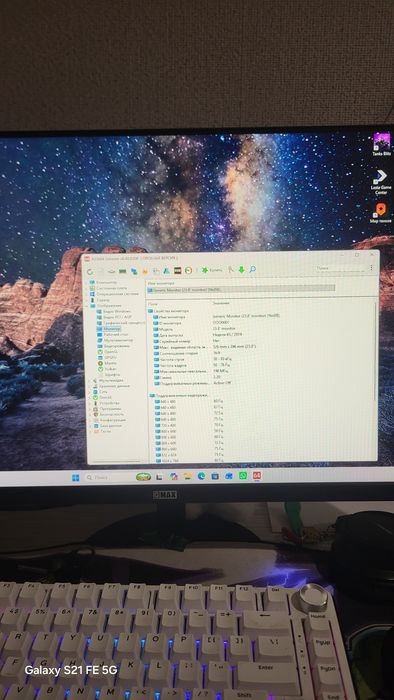Click the network computers toolbar icon
The image size is (394, 700).
pos(134,271)
